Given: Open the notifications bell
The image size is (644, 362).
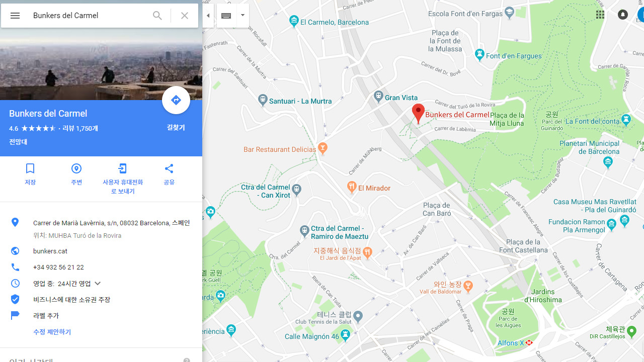Looking at the screenshot, I should click(x=623, y=15).
